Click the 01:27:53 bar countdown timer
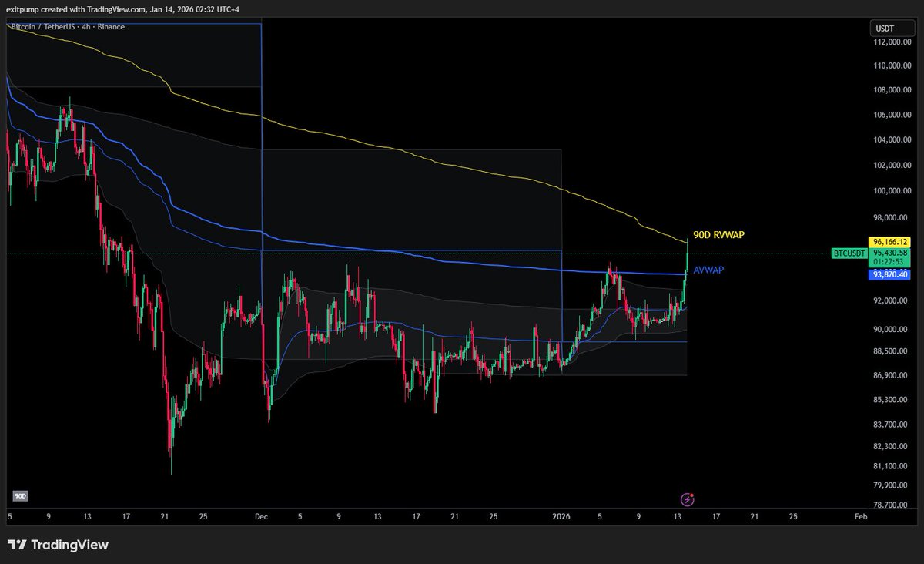This screenshot has width=924, height=564. (889, 263)
